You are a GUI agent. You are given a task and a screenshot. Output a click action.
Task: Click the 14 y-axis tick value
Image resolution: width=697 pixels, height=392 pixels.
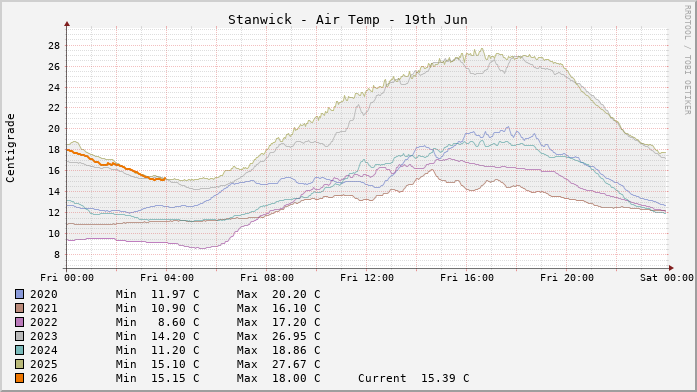point(54,192)
